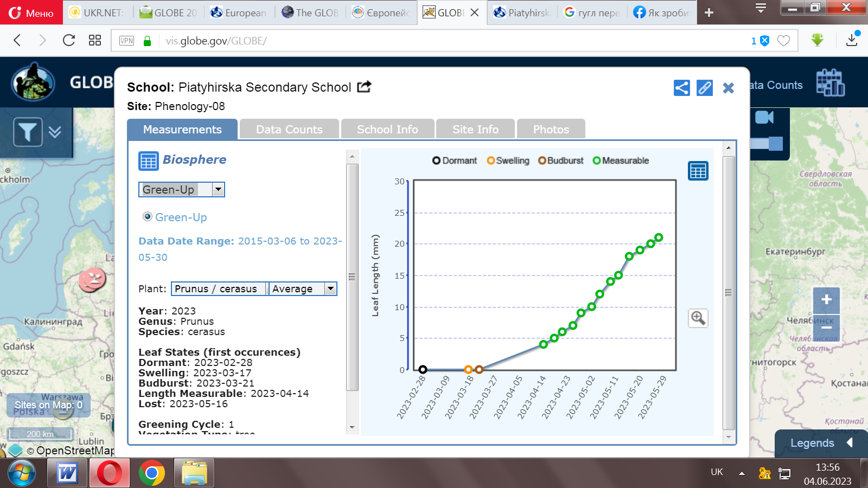Open the Biosphere data table icon
The height and width of the screenshot is (488, 868).
(148, 160)
